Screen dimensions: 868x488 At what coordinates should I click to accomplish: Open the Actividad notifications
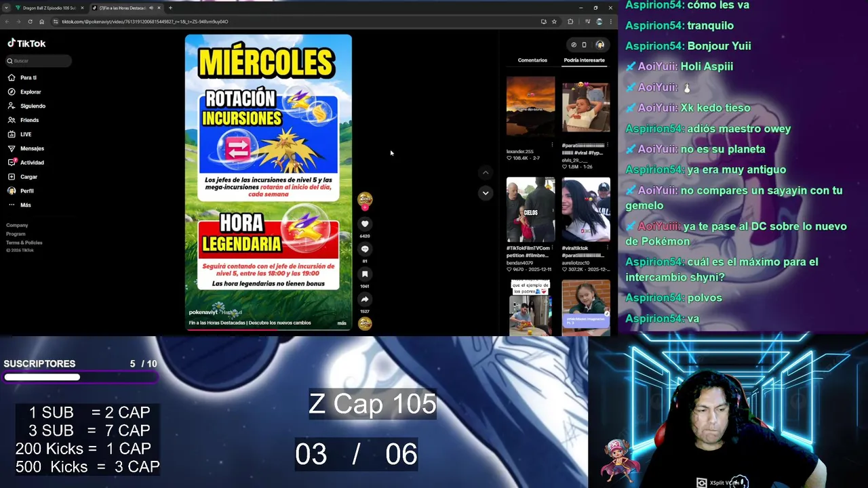(26, 163)
